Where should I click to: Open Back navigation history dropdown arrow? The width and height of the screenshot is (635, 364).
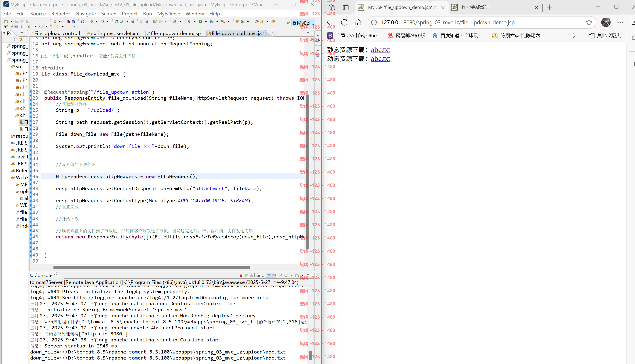point(63,26)
